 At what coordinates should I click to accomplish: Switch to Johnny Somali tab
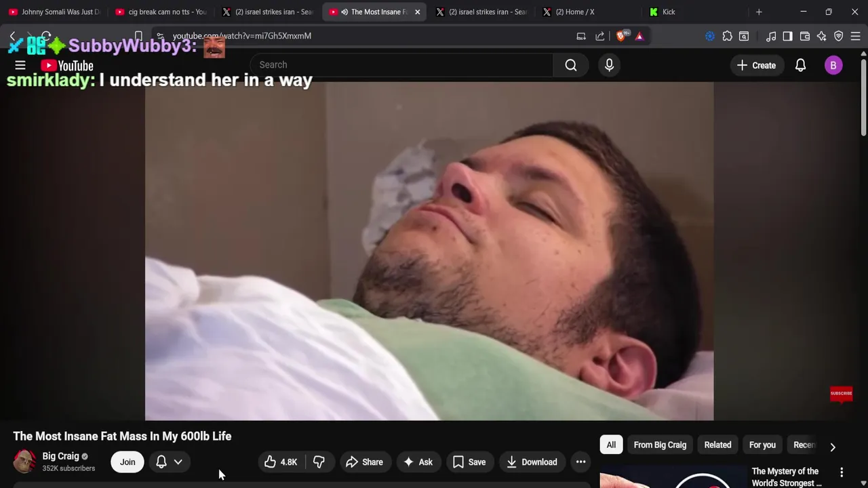(x=54, y=12)
